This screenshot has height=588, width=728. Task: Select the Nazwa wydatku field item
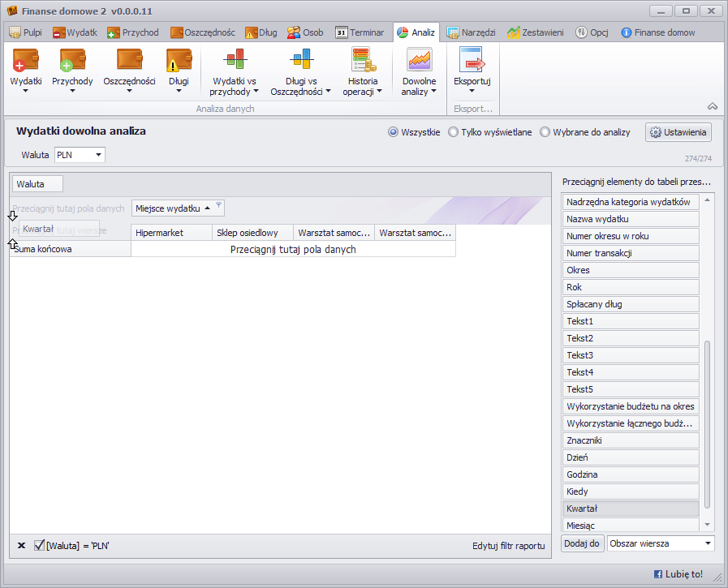[631, 219]
